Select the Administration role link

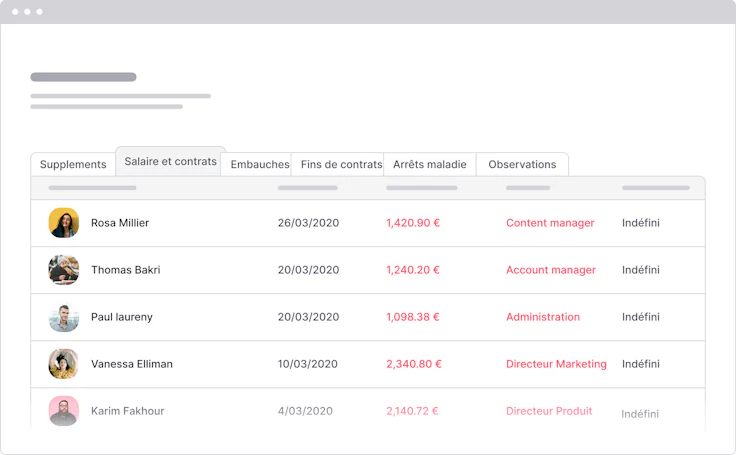[x=543, y=317]
